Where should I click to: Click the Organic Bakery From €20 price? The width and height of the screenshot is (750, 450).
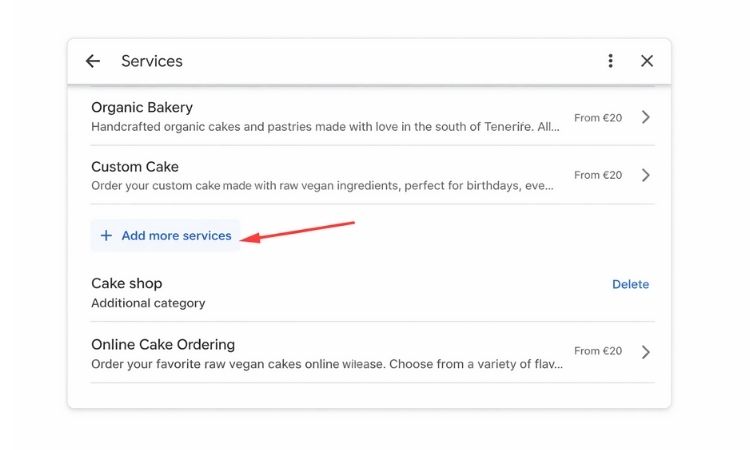click(598, 118)
